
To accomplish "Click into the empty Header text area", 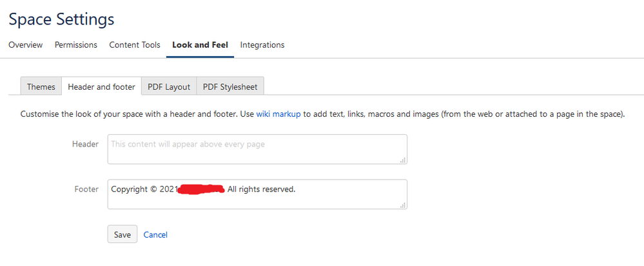I will click(x=257, y=150).
